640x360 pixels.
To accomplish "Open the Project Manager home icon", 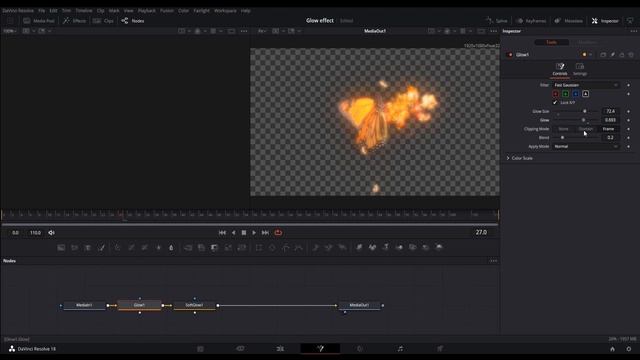I will (x=612, y=349).
